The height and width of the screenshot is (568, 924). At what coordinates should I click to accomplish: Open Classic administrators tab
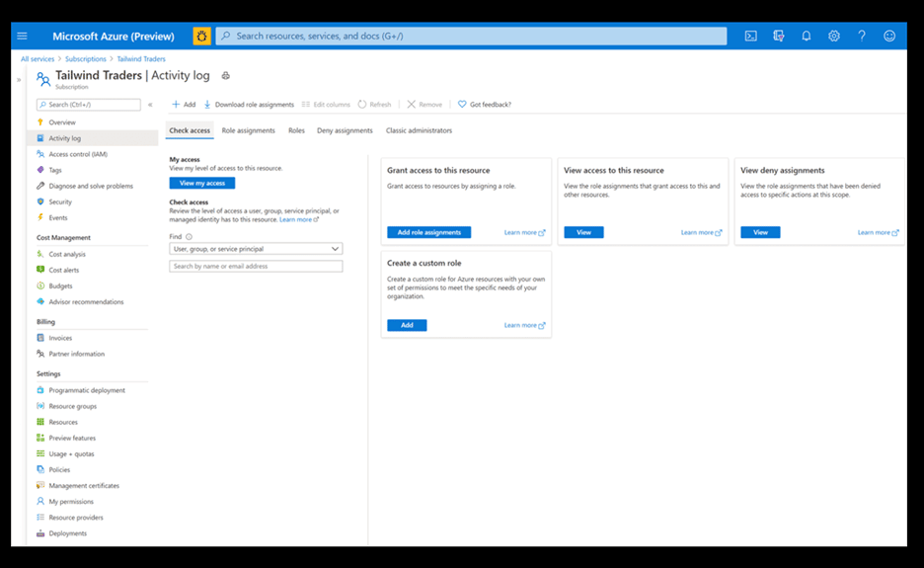click(x=419, y=130)
